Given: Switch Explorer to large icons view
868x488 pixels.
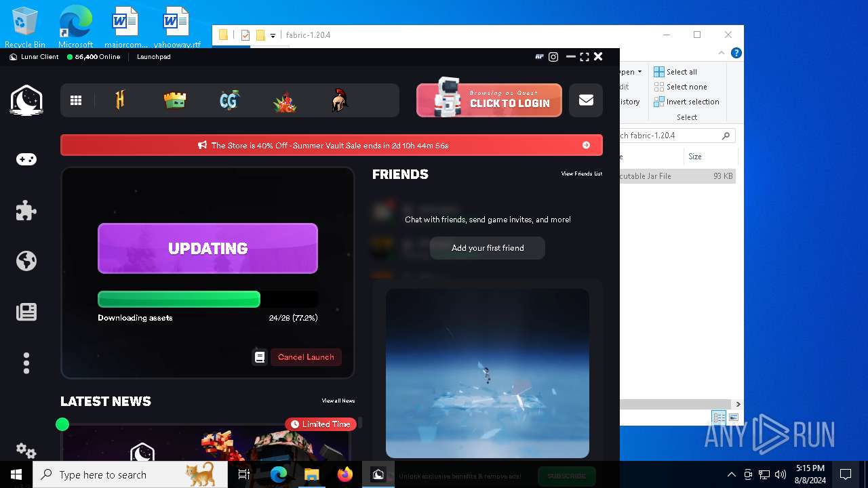Looking at the screenshot, I should [x=733, y=418].
